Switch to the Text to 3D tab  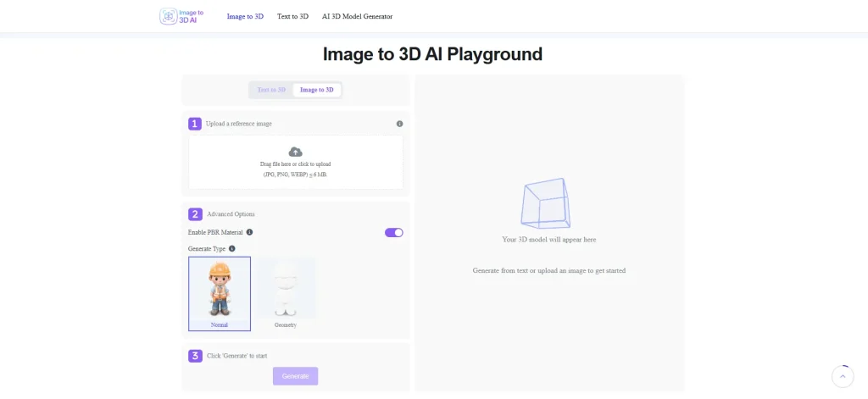pyautogui.click(x=271, y=90)
